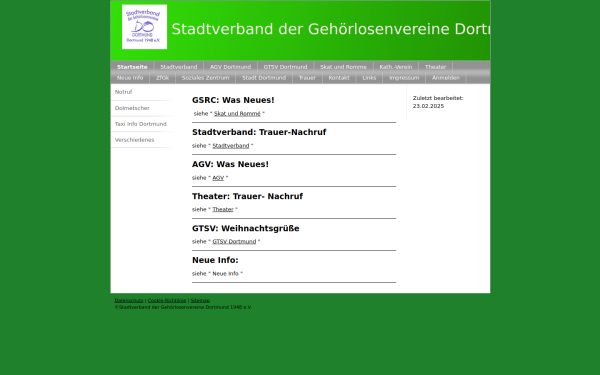
Task: Select the ZfGK menu item
Action: 162,78
